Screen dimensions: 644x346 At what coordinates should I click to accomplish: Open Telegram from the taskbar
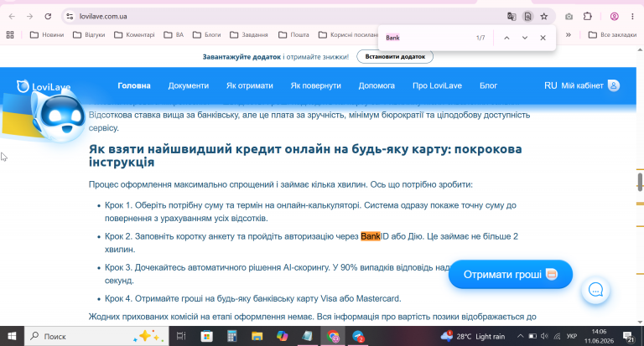[x=358, y=336]
